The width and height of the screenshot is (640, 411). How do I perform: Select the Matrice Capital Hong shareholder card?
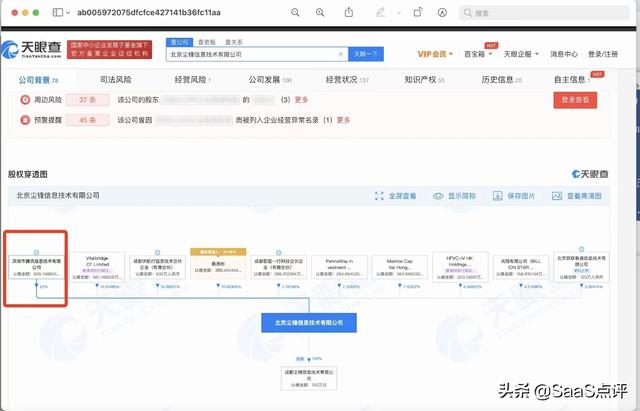tap(400, 267)
